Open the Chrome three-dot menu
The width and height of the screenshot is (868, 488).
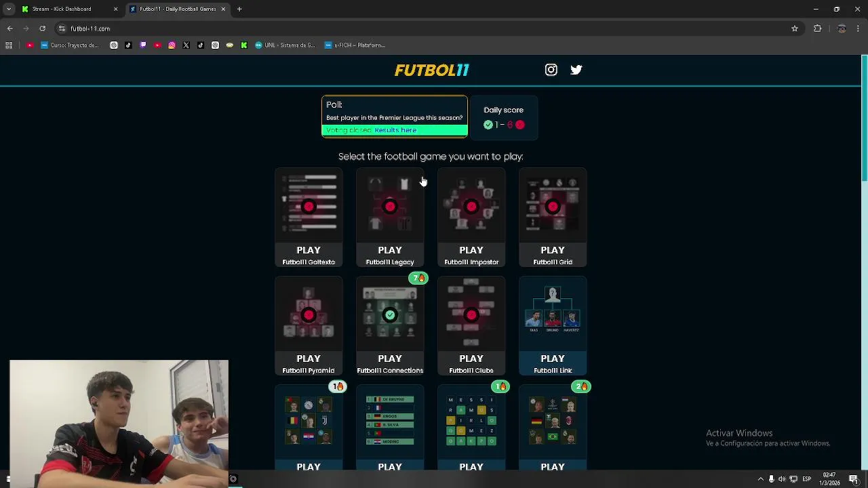(859, 28)
